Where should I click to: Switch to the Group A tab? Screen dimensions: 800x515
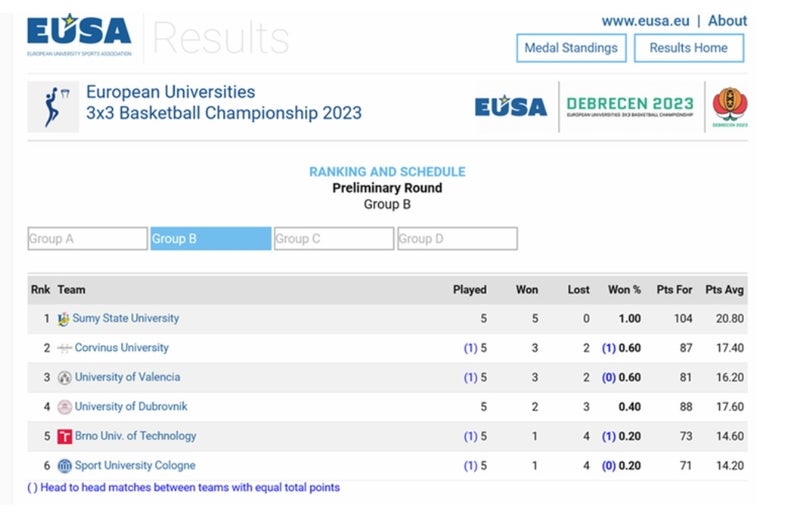[87, 238]
